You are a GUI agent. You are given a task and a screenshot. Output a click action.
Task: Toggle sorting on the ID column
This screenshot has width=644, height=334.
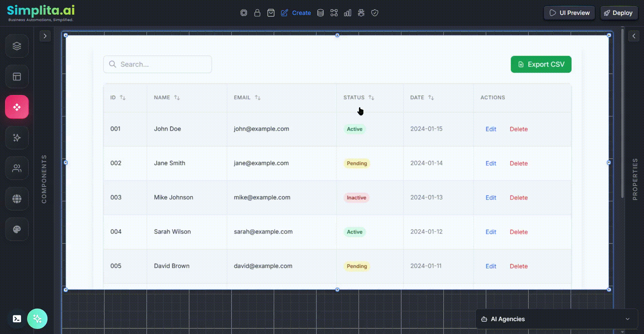click(x=123, y=97)
